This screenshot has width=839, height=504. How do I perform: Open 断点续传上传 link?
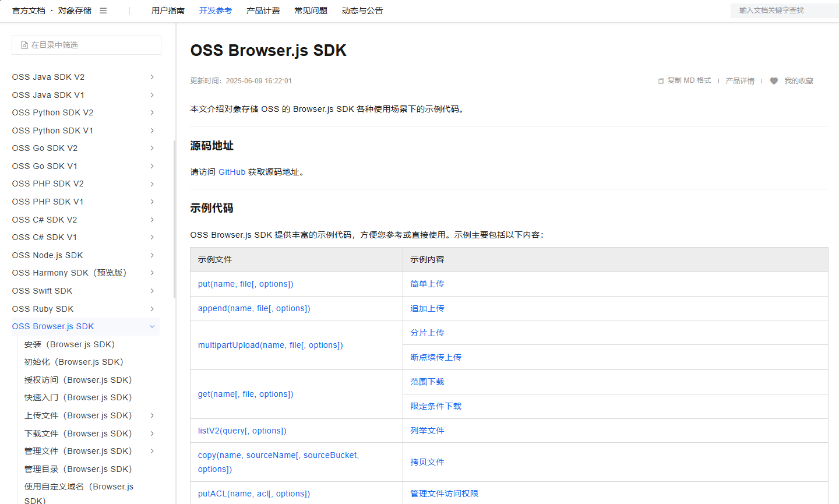coord(436,357)
